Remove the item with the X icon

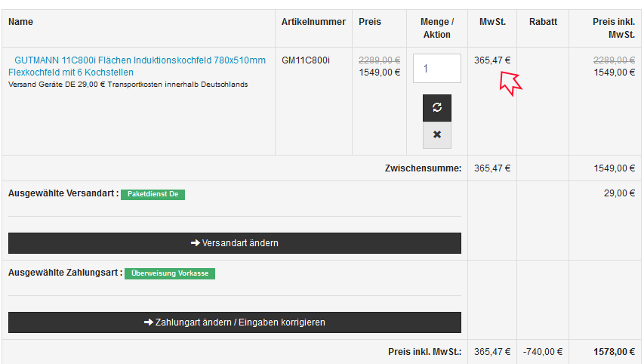(x=437, y=135)
